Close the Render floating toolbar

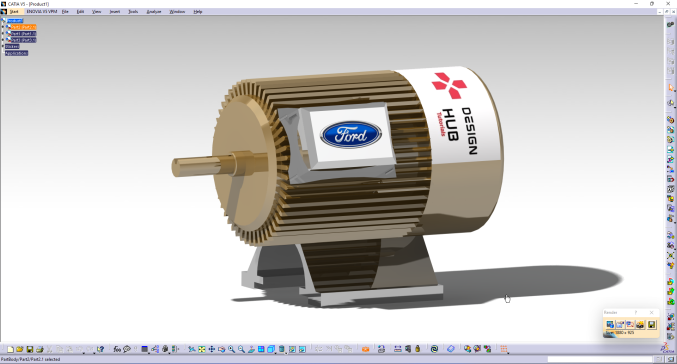[652, 312]
